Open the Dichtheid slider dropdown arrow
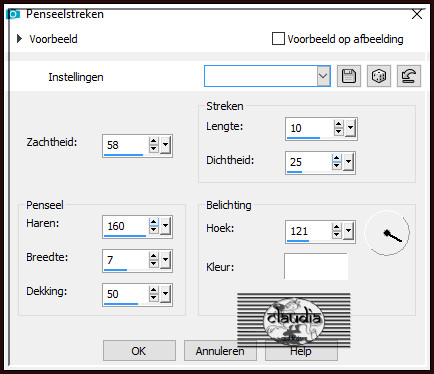 point(348,162)
